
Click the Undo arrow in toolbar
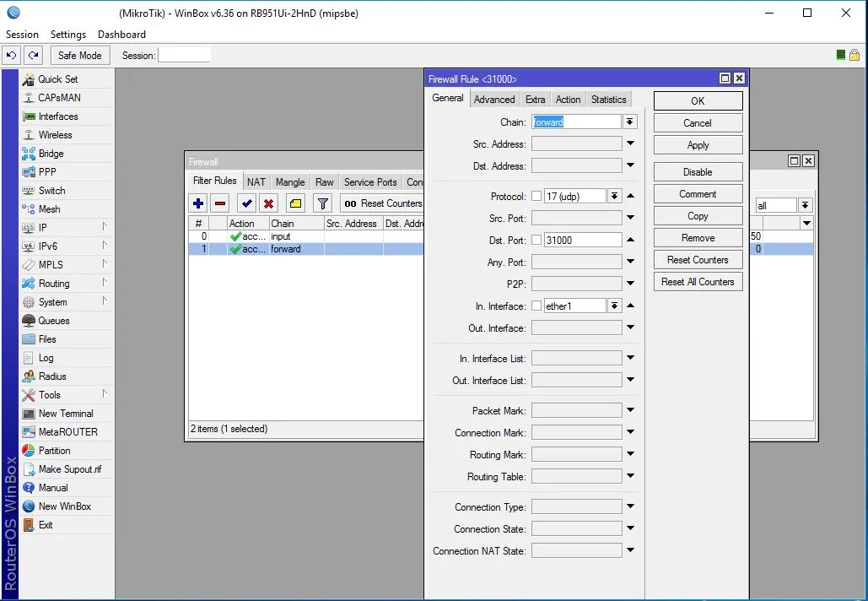point(12,56)
